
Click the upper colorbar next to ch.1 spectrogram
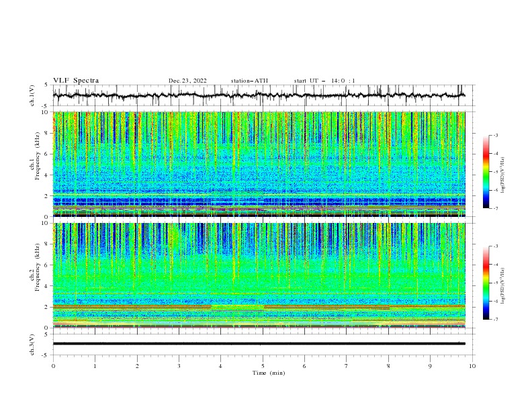[486, 172]
